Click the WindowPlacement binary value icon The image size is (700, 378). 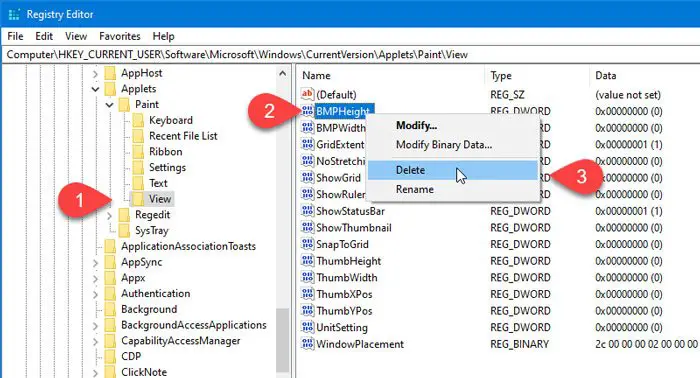(307, 344)
